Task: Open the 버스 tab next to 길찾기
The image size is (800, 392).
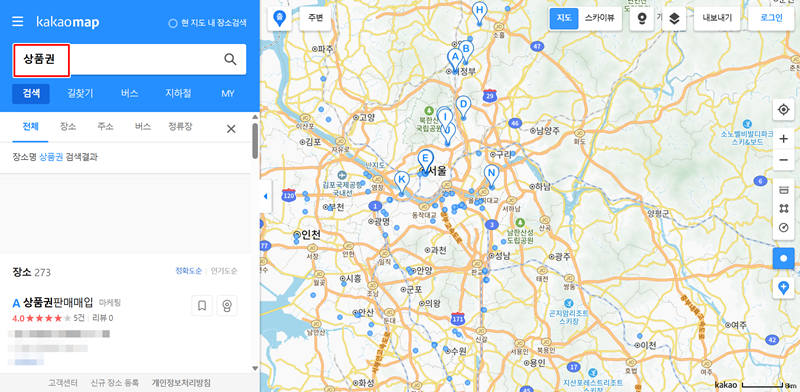Action: 130,94
